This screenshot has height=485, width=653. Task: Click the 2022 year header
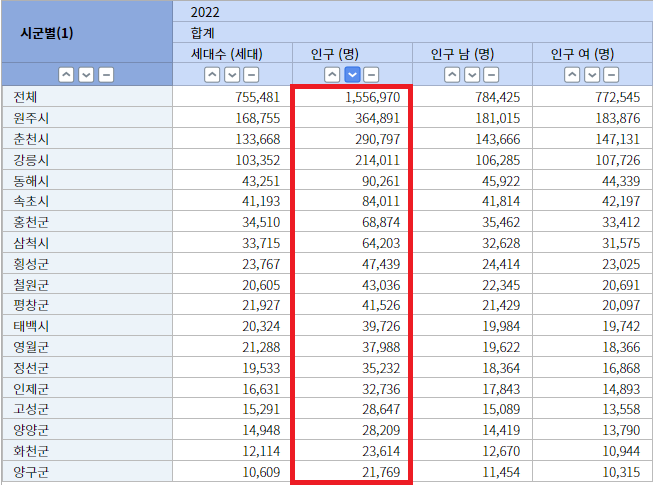413,12
